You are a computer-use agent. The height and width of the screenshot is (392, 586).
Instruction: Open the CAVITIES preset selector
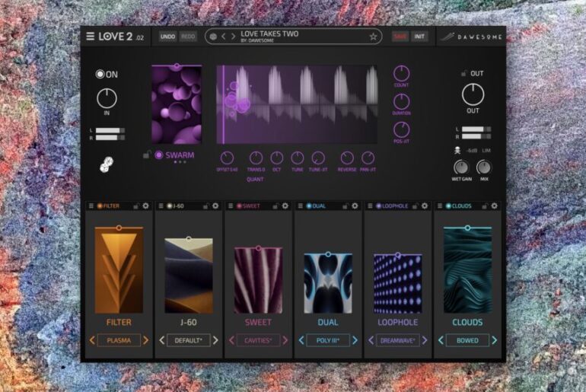[258, 340]
